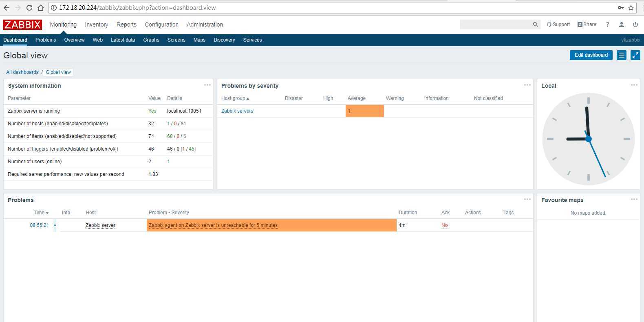Click the localhost:10051 details value

(x=184, y=111)
